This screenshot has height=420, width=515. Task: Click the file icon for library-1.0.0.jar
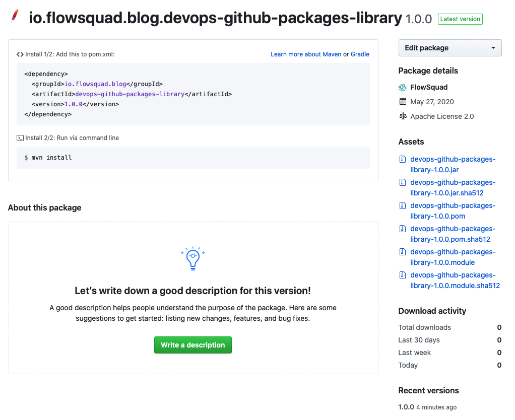(x=403, y=159)
